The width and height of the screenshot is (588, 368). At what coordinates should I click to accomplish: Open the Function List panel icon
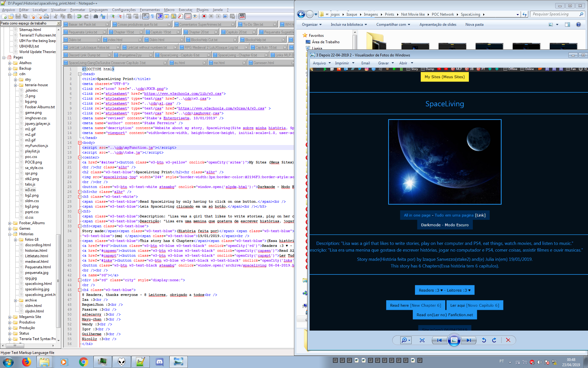click(x=180, y=16)
